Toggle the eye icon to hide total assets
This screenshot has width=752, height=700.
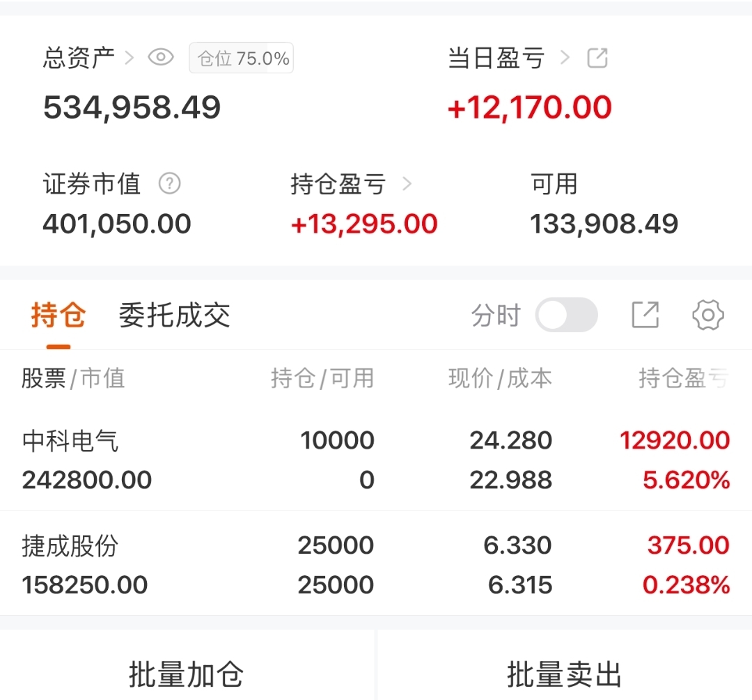[x=161, y=58]
